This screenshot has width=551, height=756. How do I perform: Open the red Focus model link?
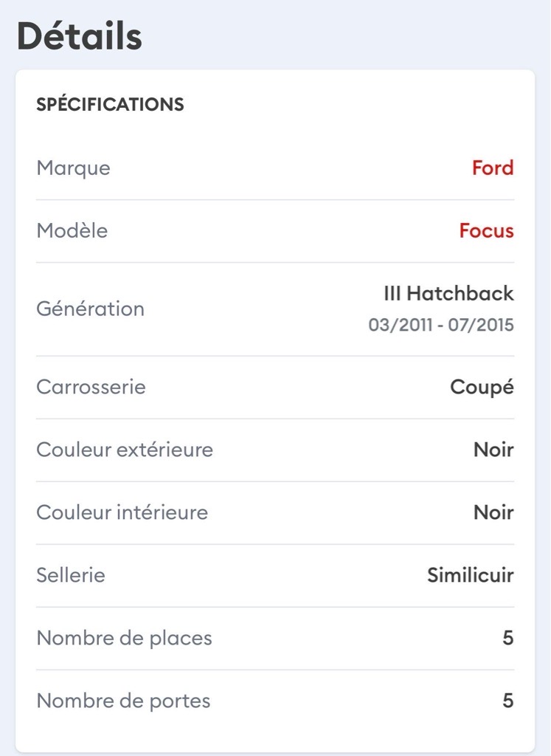(x=486, y=231)
